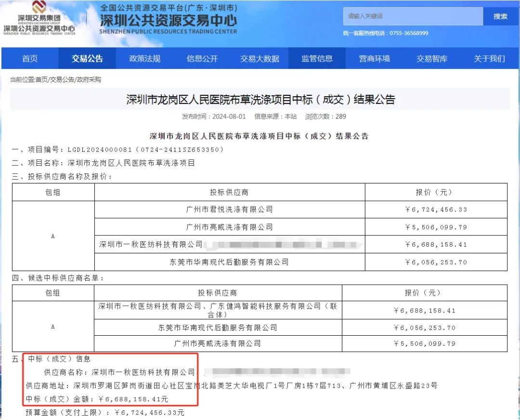Image resolution: width=520 pixels, height=420 pixels.
Task: Select the 交易公告 navigation tab
Action: tap(87, 59)
